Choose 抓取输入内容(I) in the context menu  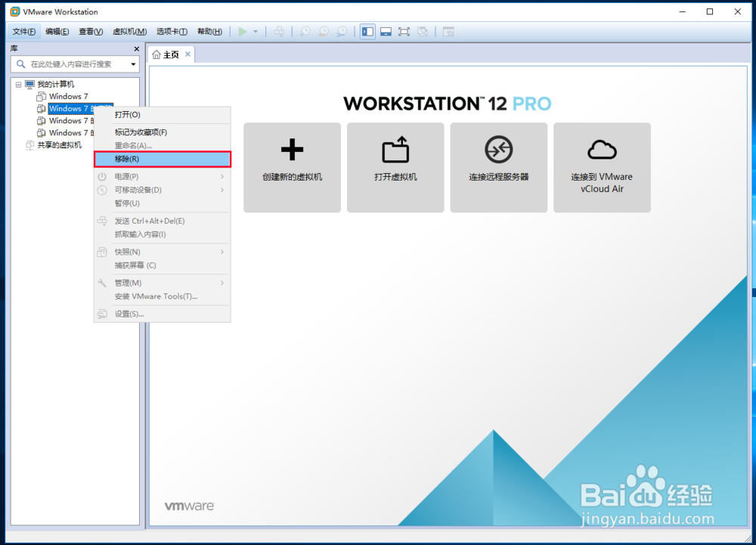tap(162, 234)
